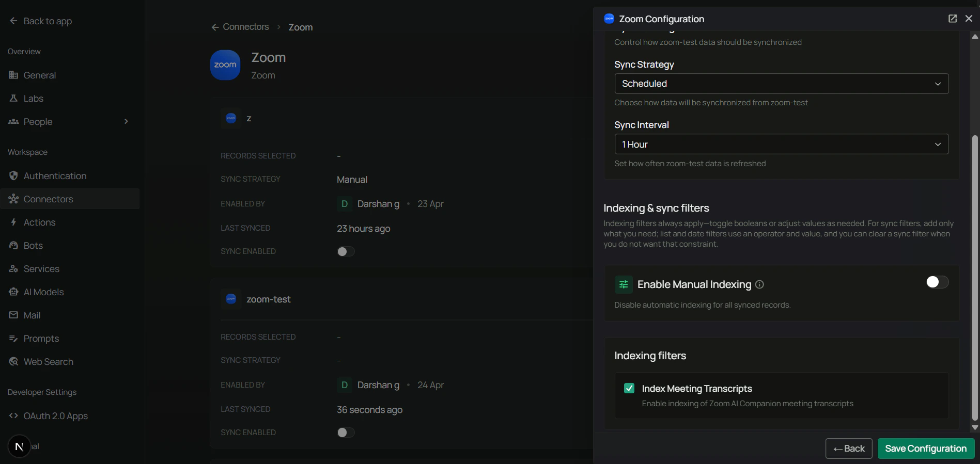Click the Back button in configuration footer

[849, 449]
